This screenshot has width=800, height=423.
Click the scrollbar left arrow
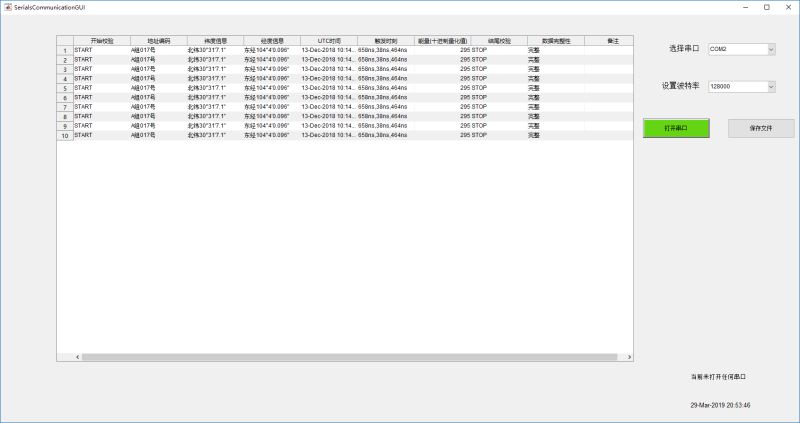pos(78,357)
